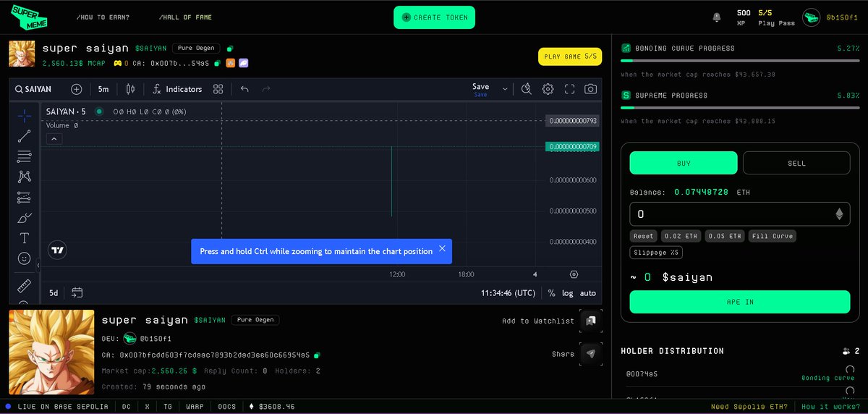Viewport: 868px width, 414px height.
Task: Collapse the drawing toolbar side handle
Action: coord(38,266)
